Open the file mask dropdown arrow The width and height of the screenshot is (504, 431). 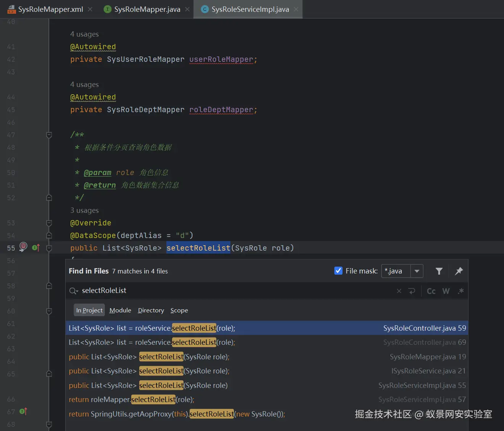(x=417, y=271)
